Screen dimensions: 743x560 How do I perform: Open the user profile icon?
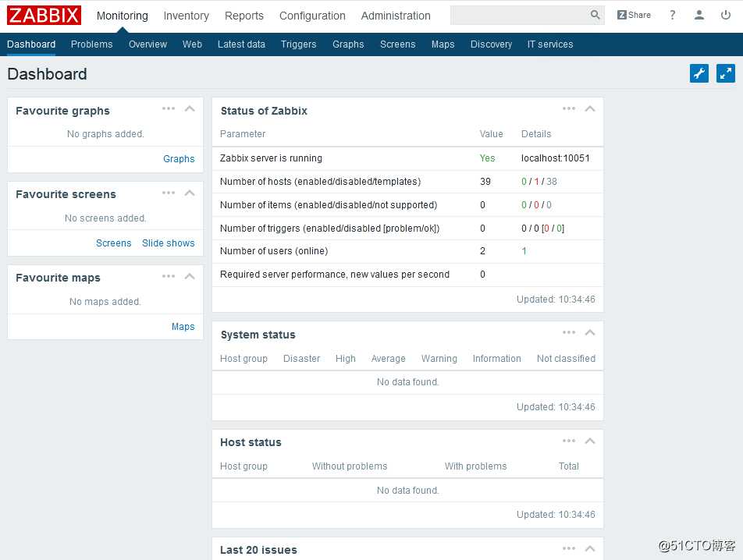(x=699, y=15)
